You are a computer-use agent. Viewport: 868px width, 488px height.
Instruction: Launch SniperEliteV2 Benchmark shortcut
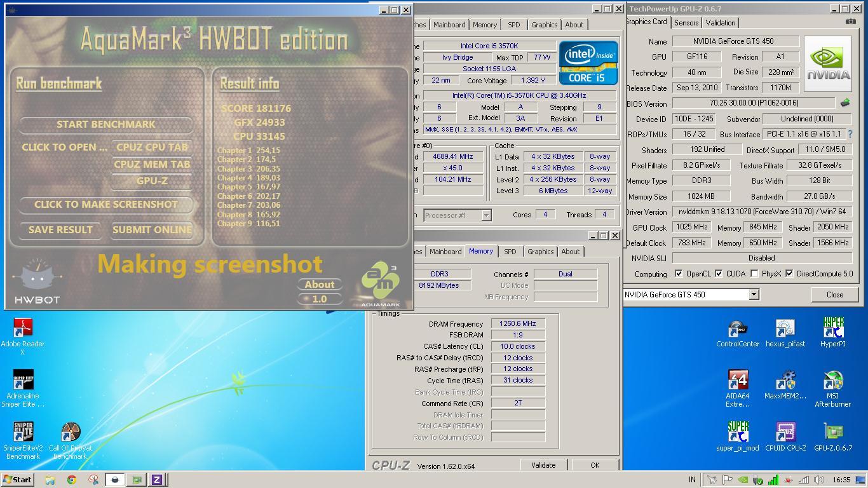click(23, 440)
